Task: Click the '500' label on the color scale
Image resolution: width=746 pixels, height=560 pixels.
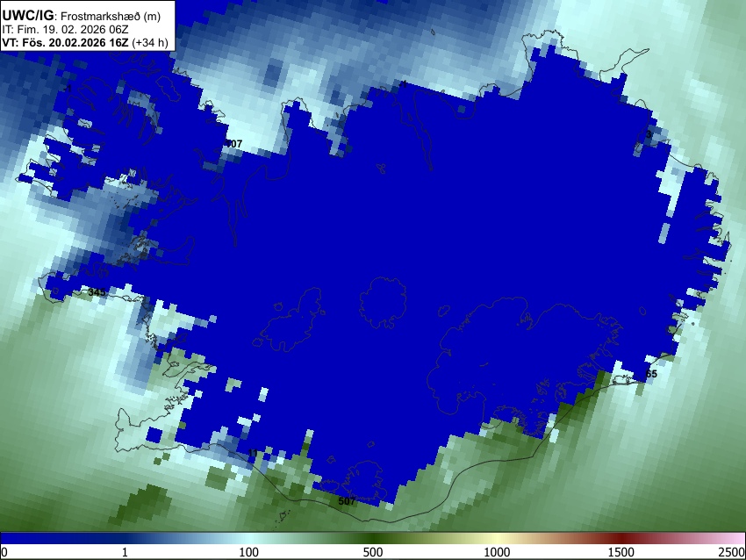Action: [x=373, y=552]
